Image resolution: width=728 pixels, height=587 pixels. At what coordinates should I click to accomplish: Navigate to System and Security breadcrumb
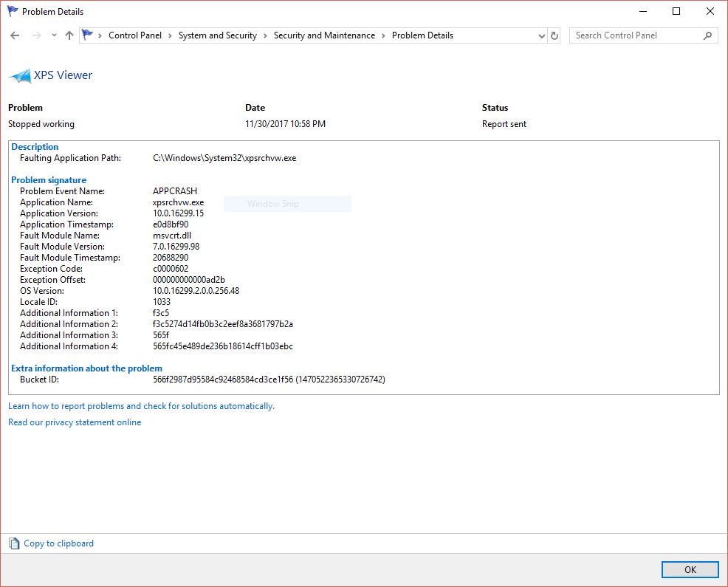(217, 35)
